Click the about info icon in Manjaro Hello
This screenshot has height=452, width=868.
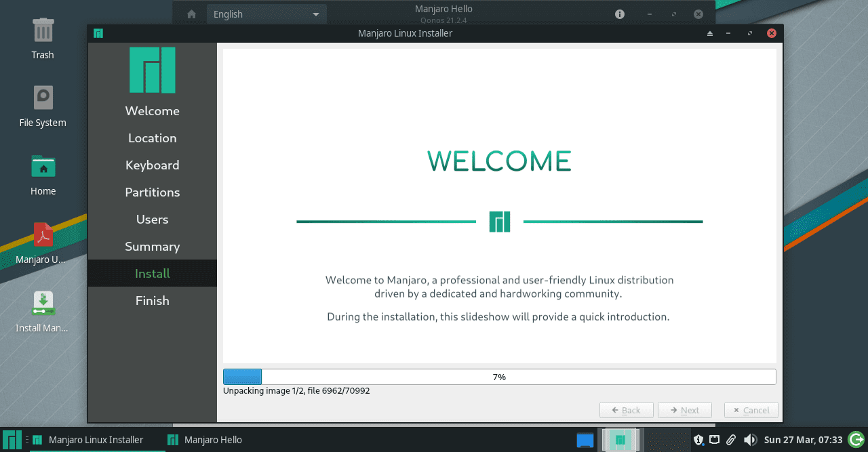[620, 14]
